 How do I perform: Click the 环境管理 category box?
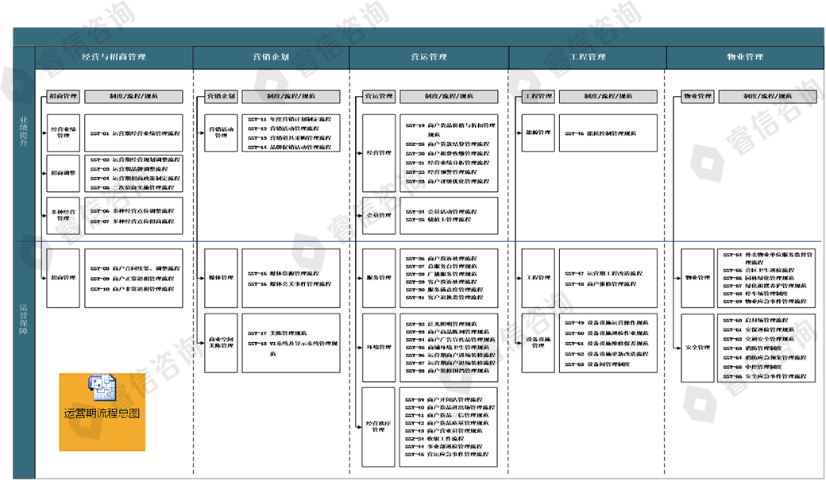click(x=379, y=347)
